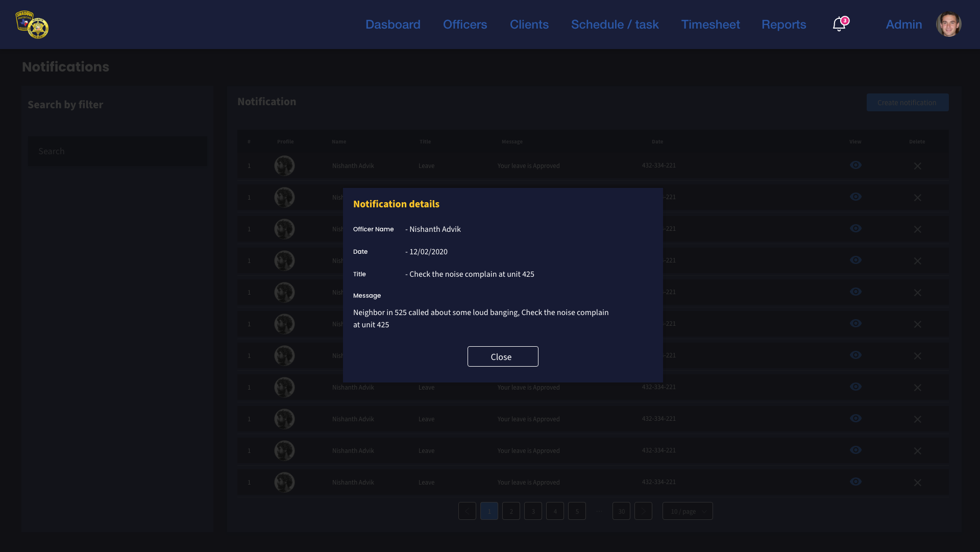980x552 pixels.
Task: View the first notification via eye icon
Action: click(x=855, y=165)
